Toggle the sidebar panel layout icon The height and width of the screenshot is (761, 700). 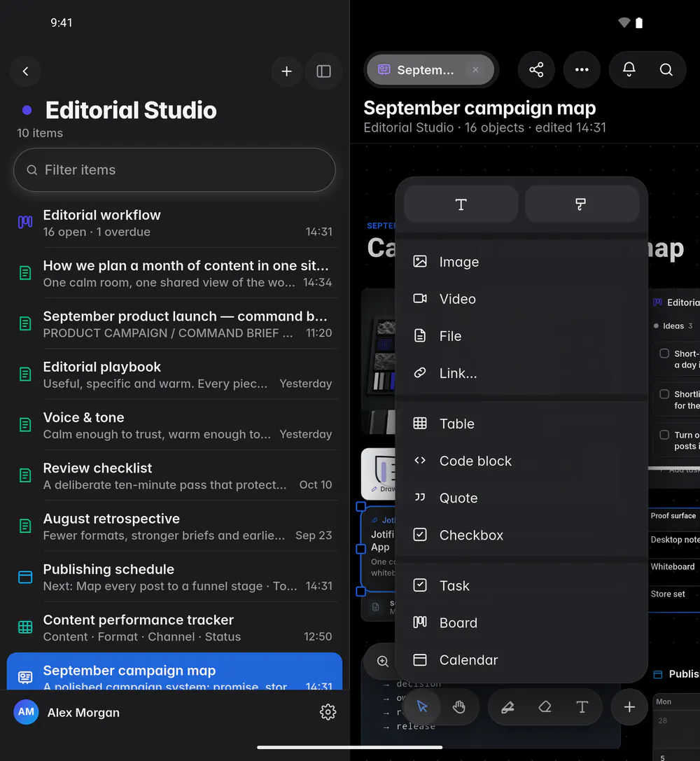pyautogui.click(x=323, y=71)
